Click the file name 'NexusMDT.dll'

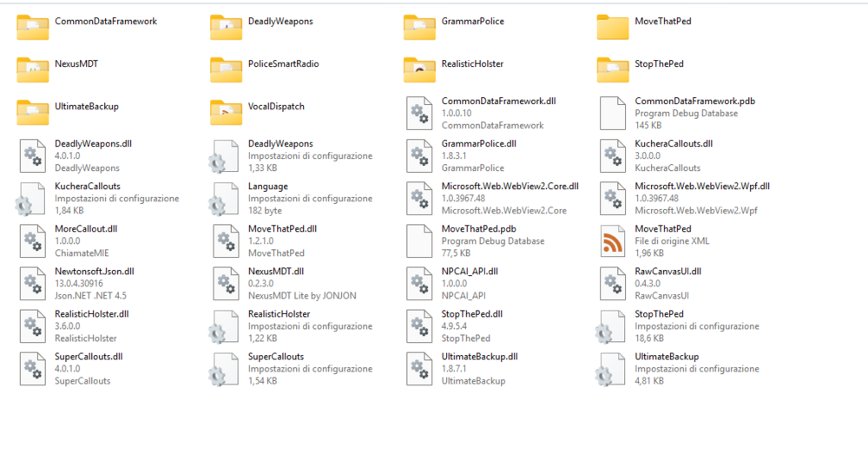(276, 272)
